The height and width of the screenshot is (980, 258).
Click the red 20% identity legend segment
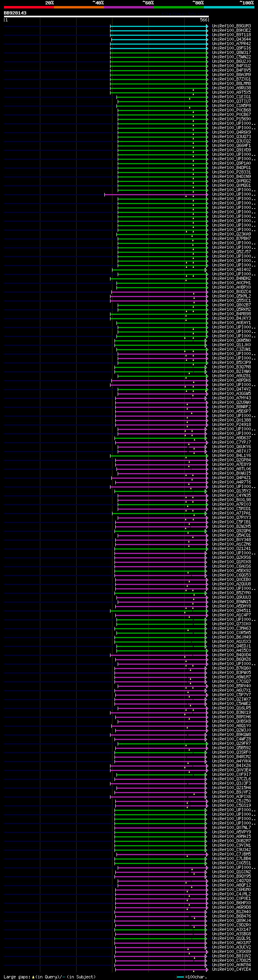click(29, 7)
